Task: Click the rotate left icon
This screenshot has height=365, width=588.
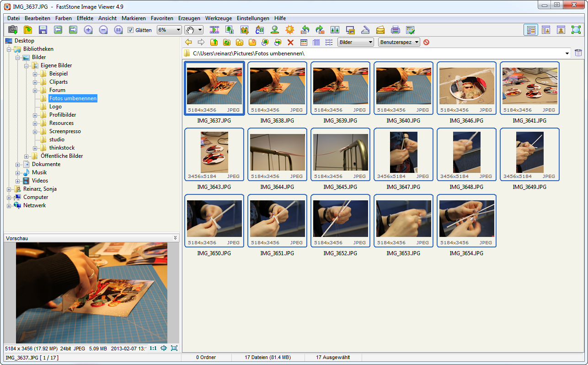Action: click(305, 30)
